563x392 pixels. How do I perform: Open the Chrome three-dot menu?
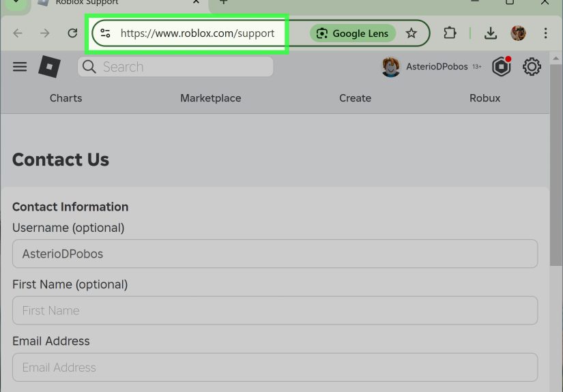[545, 33]
